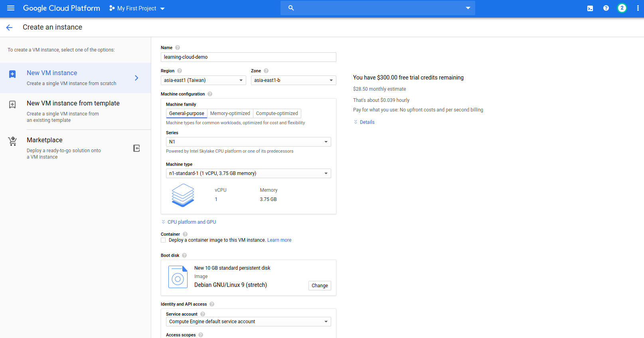
Task: Click the boot disk image icon
Action: pos(178,277)
